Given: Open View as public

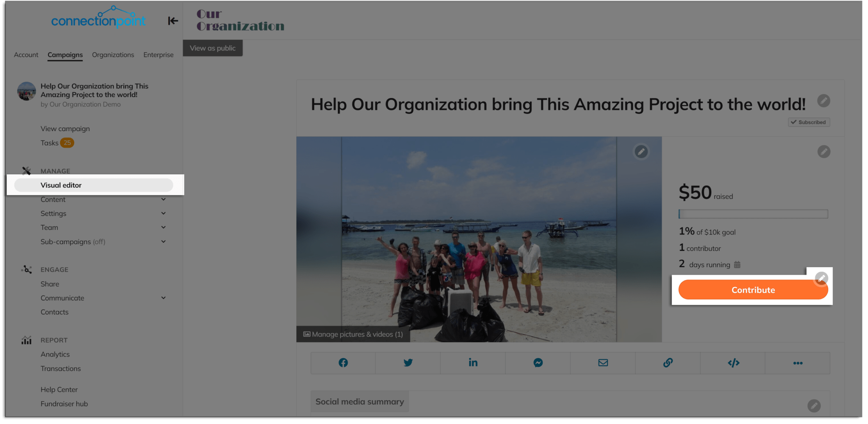Looking at the screenshot, I should (x=212, y=48).
